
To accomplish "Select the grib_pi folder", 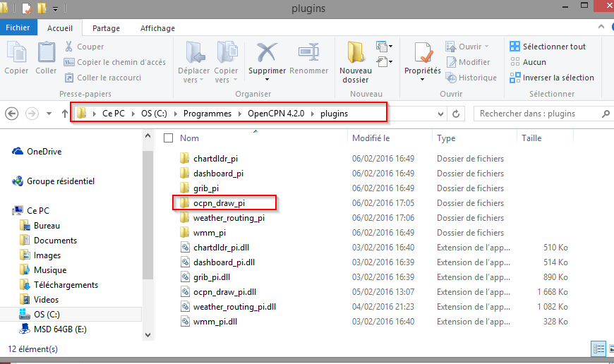I will [205, 188].
